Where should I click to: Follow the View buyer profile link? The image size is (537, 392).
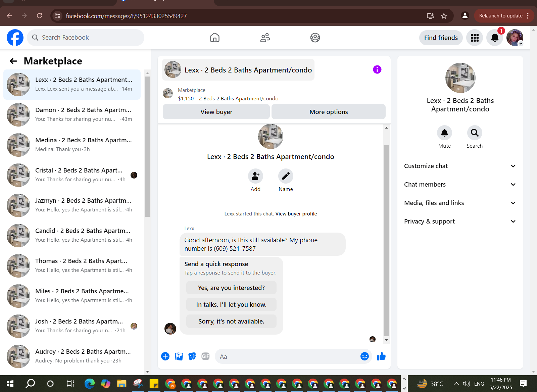click(x=296, y=214)
